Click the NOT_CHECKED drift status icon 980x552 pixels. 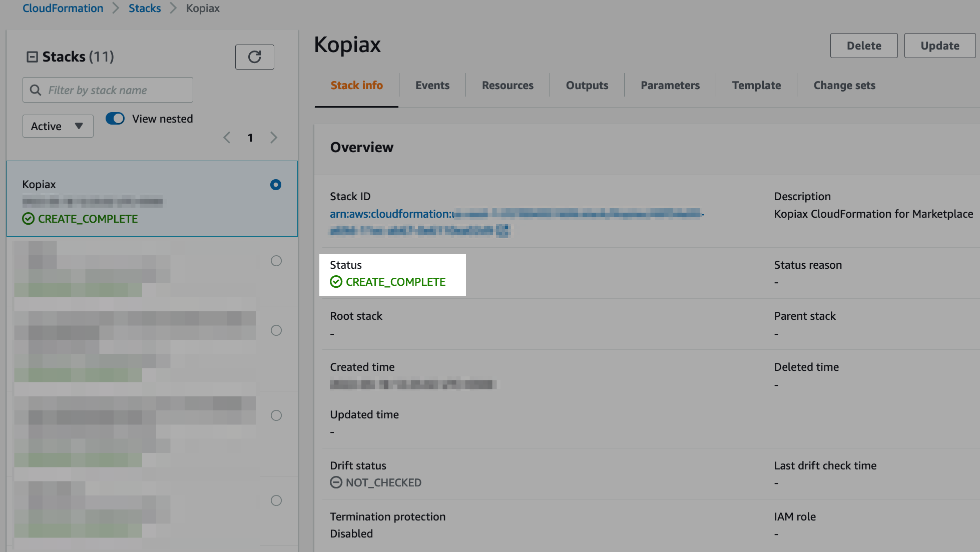(336, 483)
